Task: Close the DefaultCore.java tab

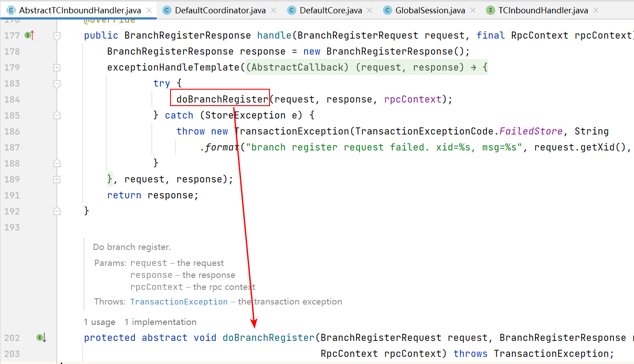Action: [x=369, y=10]
